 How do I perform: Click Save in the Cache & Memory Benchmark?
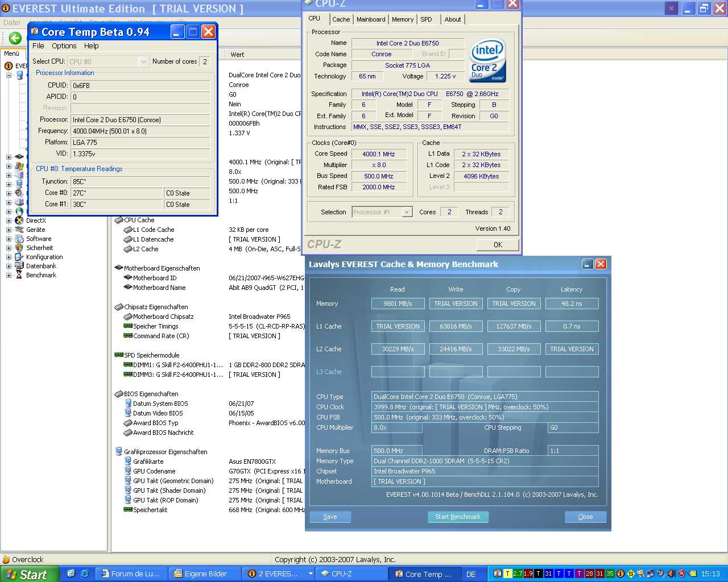330,517
